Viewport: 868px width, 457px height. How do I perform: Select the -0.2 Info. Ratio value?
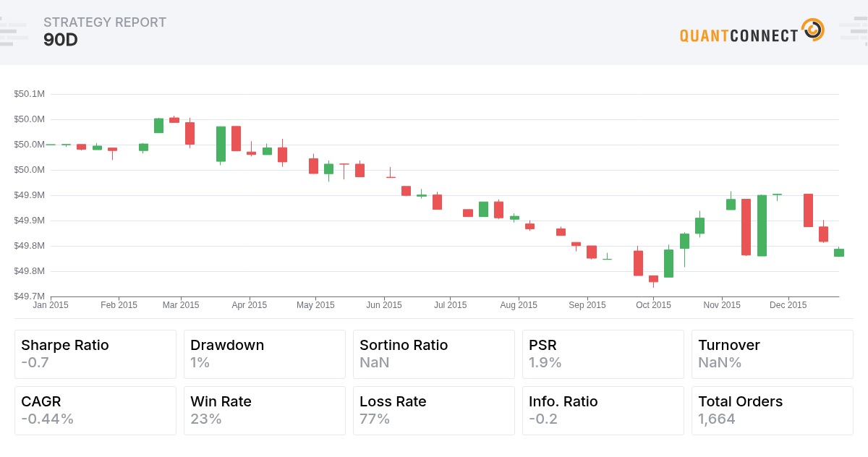[x=543, y=419]
